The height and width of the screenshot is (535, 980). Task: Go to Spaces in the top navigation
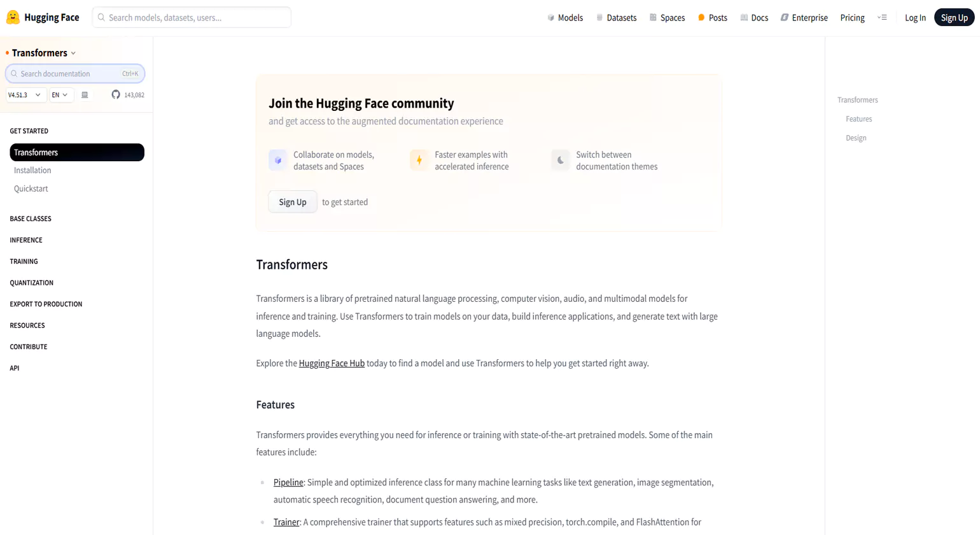[x=667, y=18]
